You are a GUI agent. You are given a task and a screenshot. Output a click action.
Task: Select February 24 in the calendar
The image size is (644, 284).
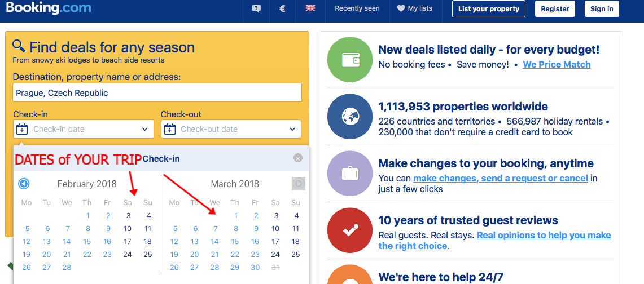click(x=128, y=255)
